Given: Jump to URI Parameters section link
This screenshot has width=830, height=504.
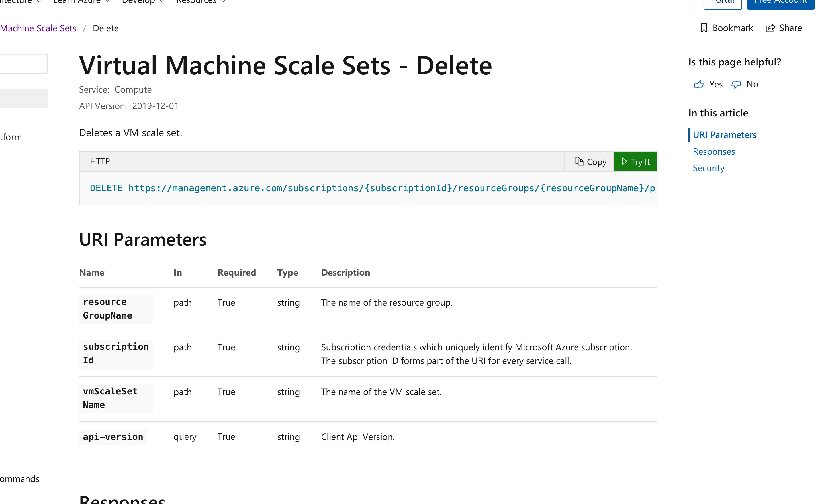Looking at the screenshot, I should [x=724, y=135].
